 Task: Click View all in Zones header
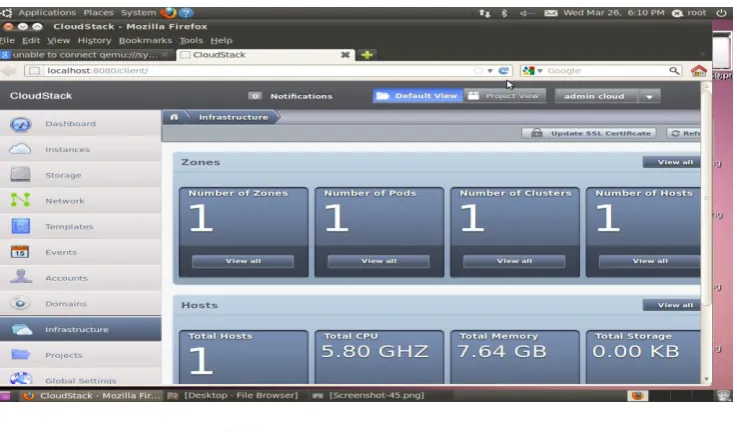(x=672, y=162)
